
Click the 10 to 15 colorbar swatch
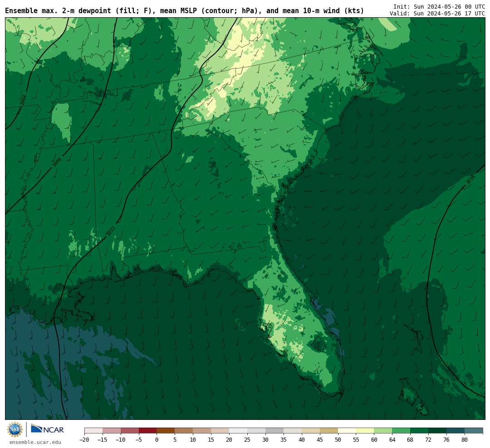click(202, 431)
